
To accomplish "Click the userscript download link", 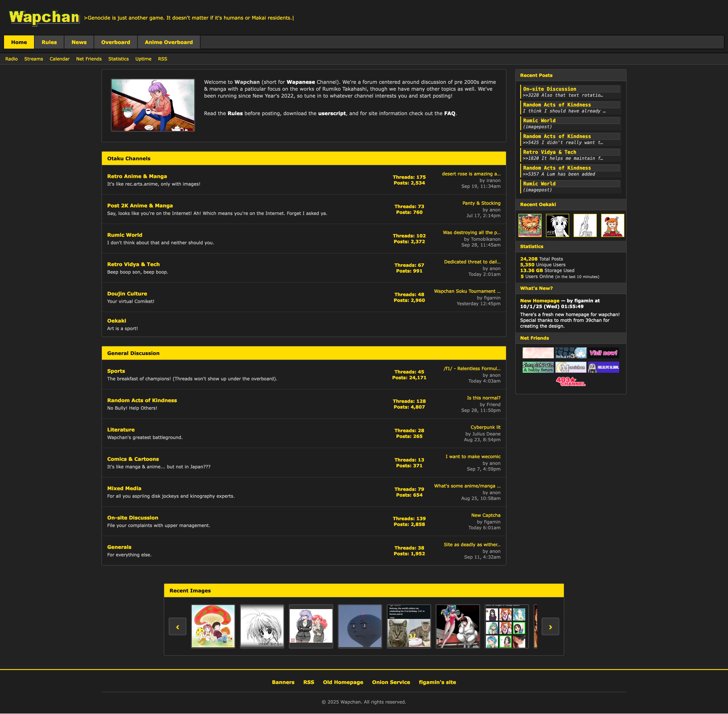I will 332,113.
